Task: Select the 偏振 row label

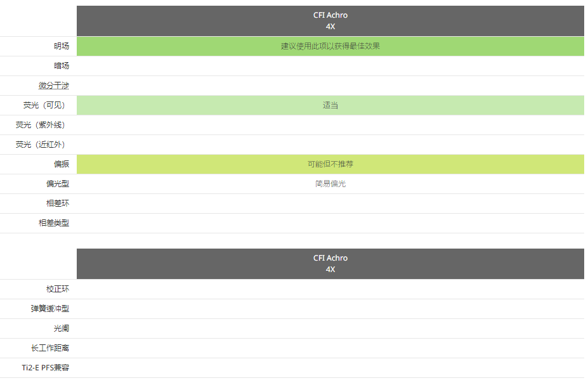Action: tap(62, 164)
